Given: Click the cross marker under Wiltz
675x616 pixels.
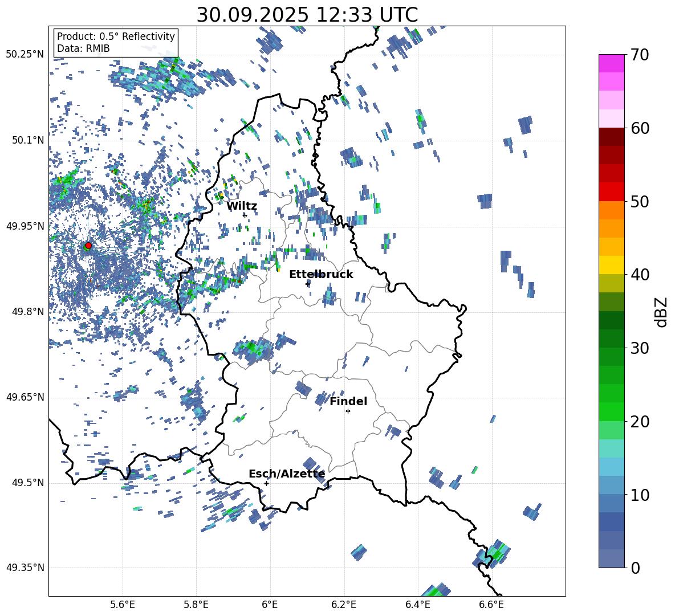Looking at the screenshot, I should pyautogui.click(x=245, y=215).
